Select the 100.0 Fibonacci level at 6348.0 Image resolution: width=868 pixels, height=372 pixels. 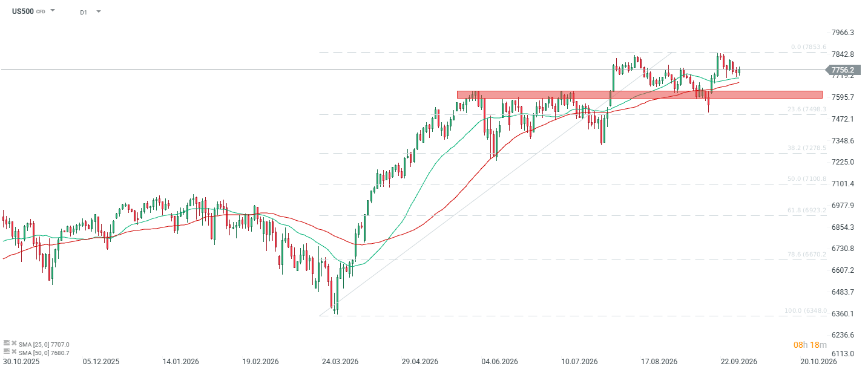(806, 311)
